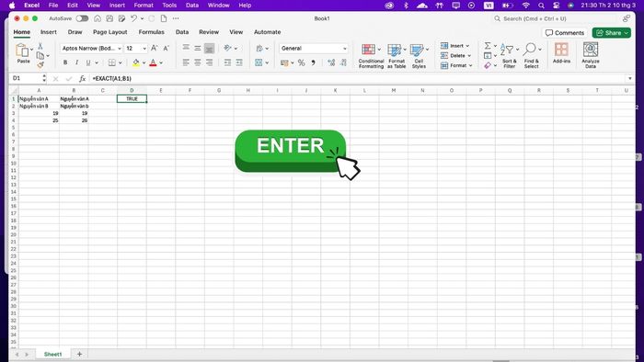The width and height of the screenshot is (644, 362).
Task: Click the AutoSum sigma icon
Action: pos(488,46)
